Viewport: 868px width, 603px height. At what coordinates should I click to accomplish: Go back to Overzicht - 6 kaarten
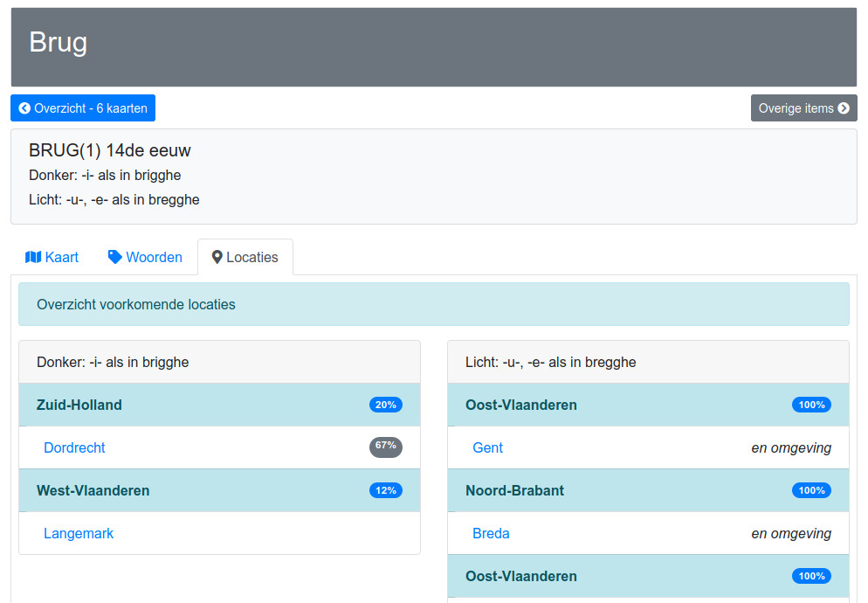click(x=83, y=108)
